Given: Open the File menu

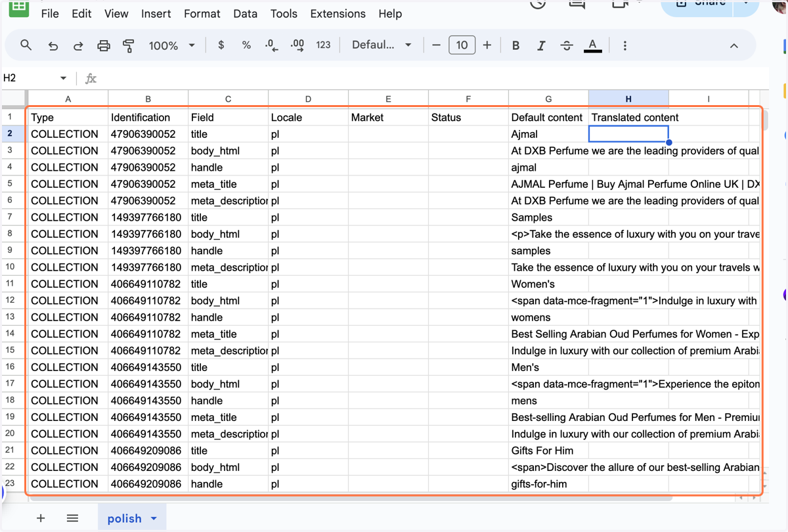Looking at the screenshot, I should [50, 14].
